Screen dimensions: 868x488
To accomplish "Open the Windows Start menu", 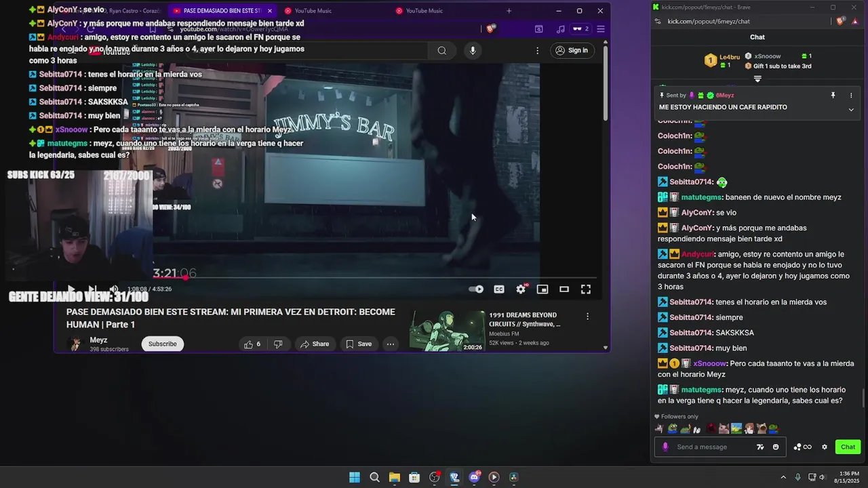I will pos(355,477).
